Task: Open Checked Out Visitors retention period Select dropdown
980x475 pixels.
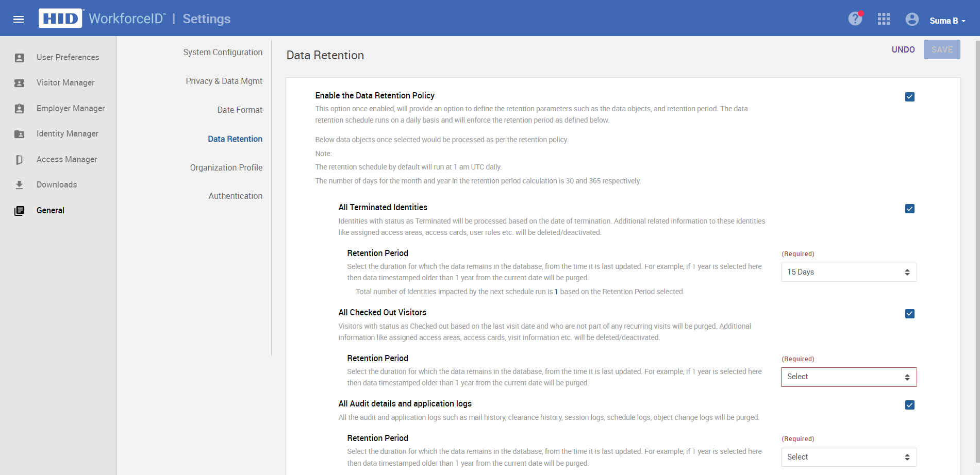Action: click(849, 377)
